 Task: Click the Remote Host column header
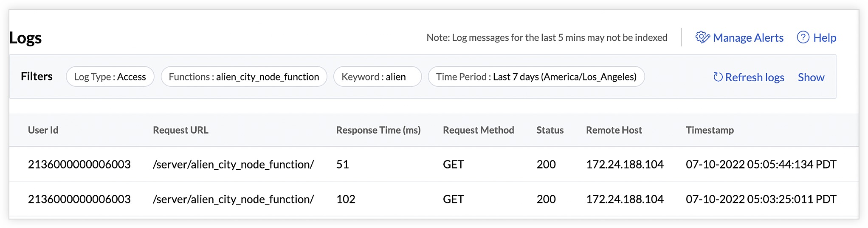(614, 130)
